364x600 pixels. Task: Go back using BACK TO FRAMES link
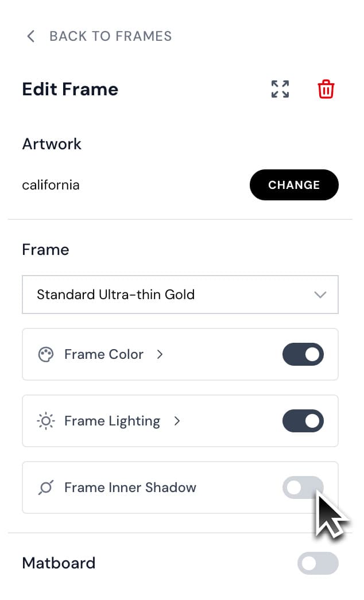point(110,36)
